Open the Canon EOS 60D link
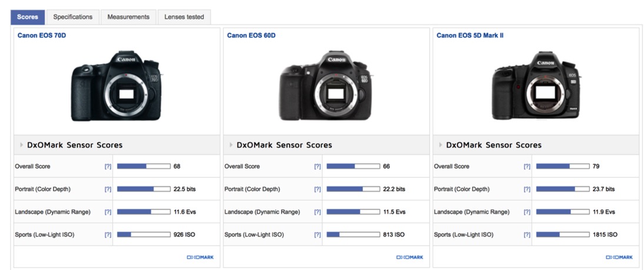 251,35
